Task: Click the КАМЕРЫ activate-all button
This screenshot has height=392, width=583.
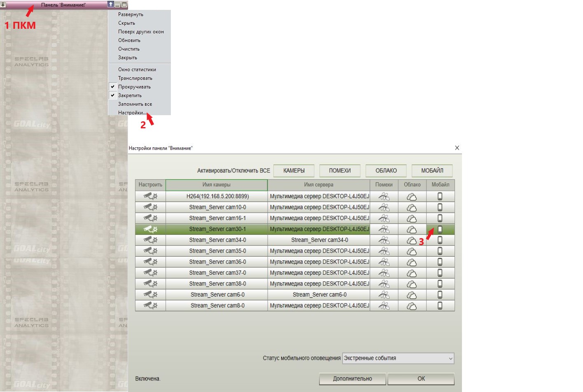Action: click(x=294, y=171)
